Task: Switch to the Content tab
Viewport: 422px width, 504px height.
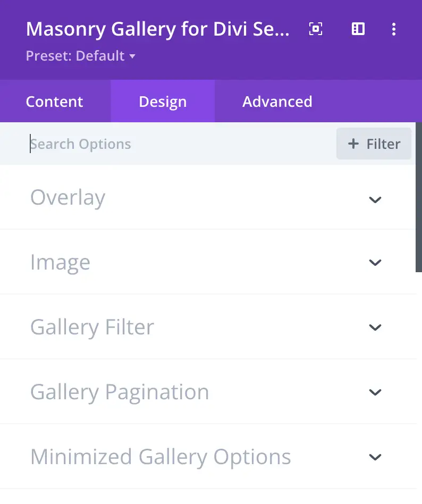Action: [x=55, y=102]
